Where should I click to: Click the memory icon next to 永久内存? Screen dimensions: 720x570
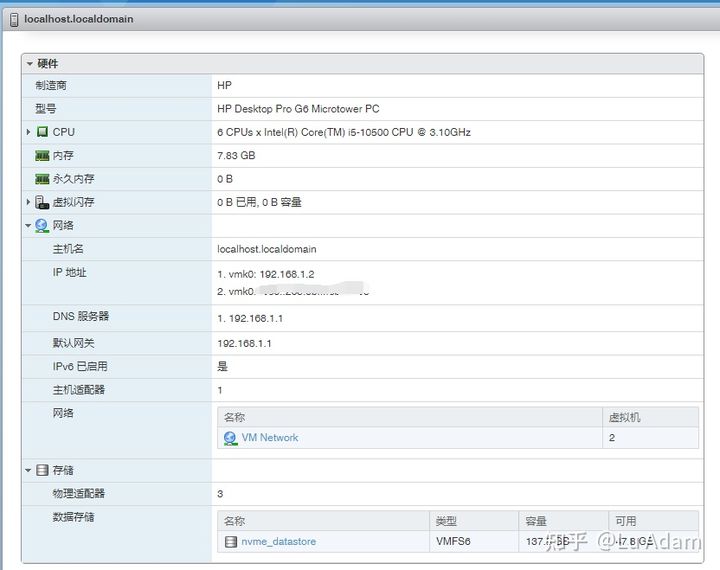coord(42,179)
